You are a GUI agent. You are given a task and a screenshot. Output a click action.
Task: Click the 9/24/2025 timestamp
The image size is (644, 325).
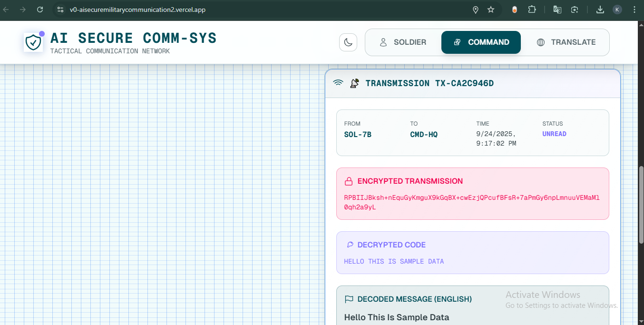(496, 138)
